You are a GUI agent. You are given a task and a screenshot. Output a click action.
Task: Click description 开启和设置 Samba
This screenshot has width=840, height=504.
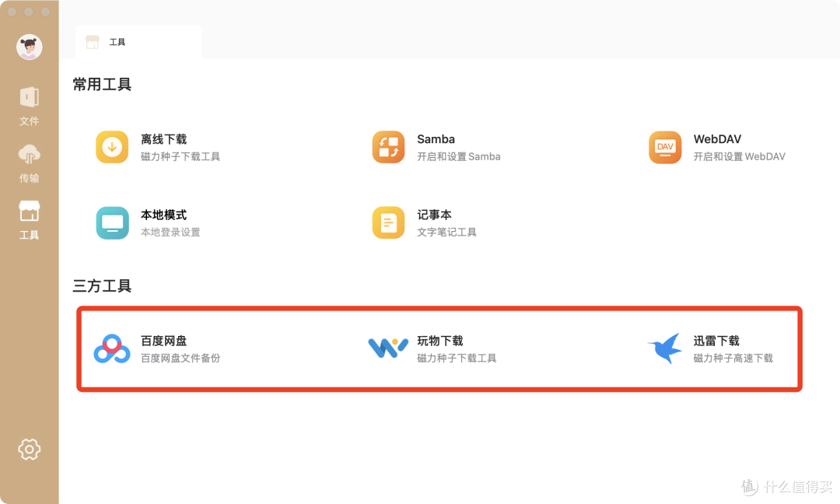(459, 156)
